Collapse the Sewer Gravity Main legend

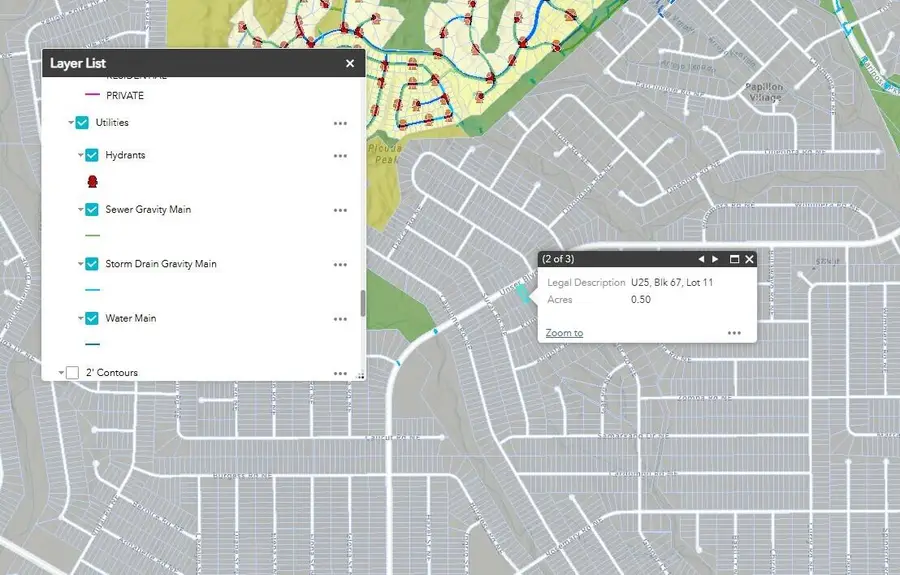pos(81,209)
